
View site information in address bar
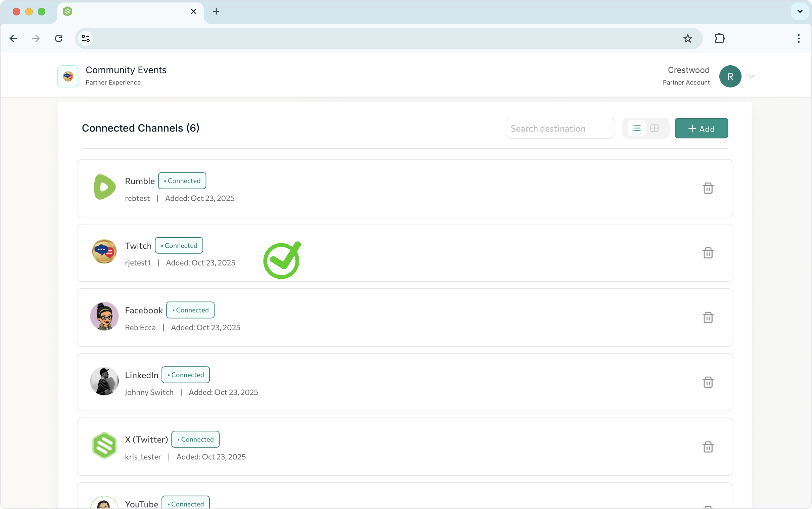86,38
